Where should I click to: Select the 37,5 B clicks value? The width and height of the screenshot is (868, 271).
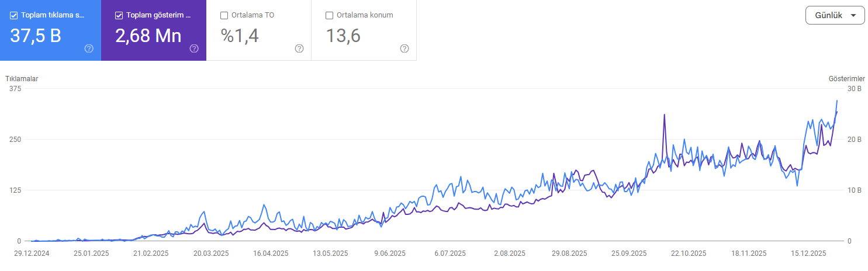(36, 36)
